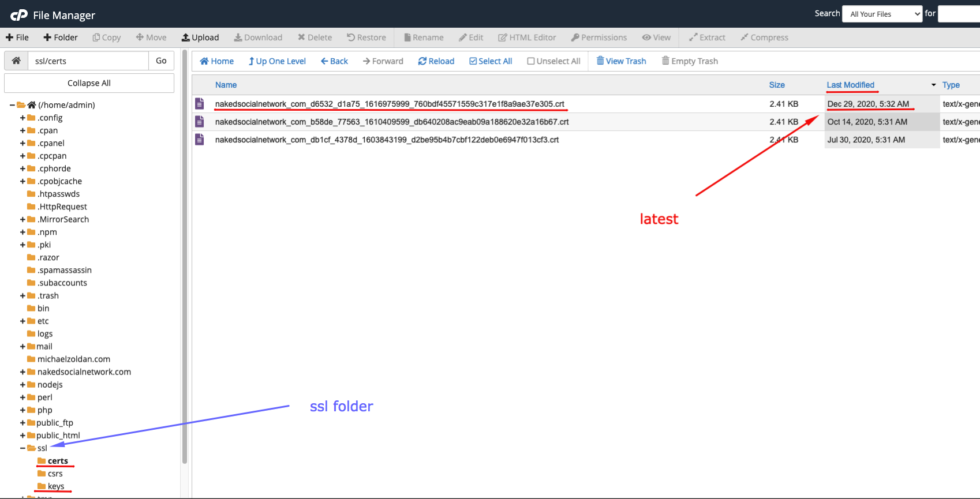Create a new file with +File
This screenshot has width=980, height=499.
coord(17,37)
